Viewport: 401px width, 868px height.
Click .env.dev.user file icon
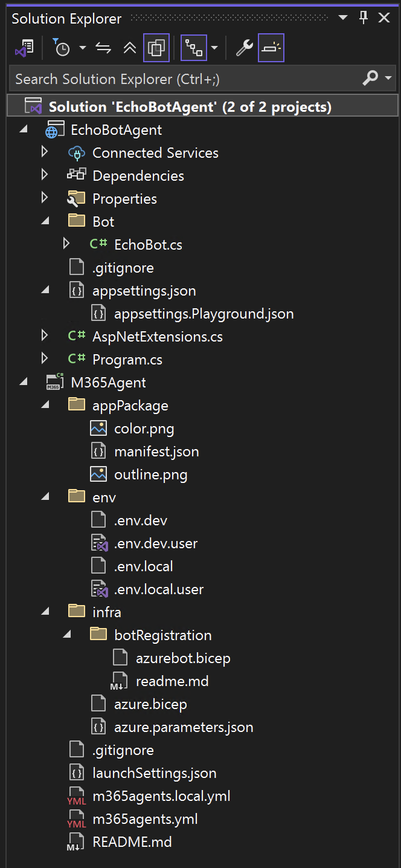tap(99, 543)
